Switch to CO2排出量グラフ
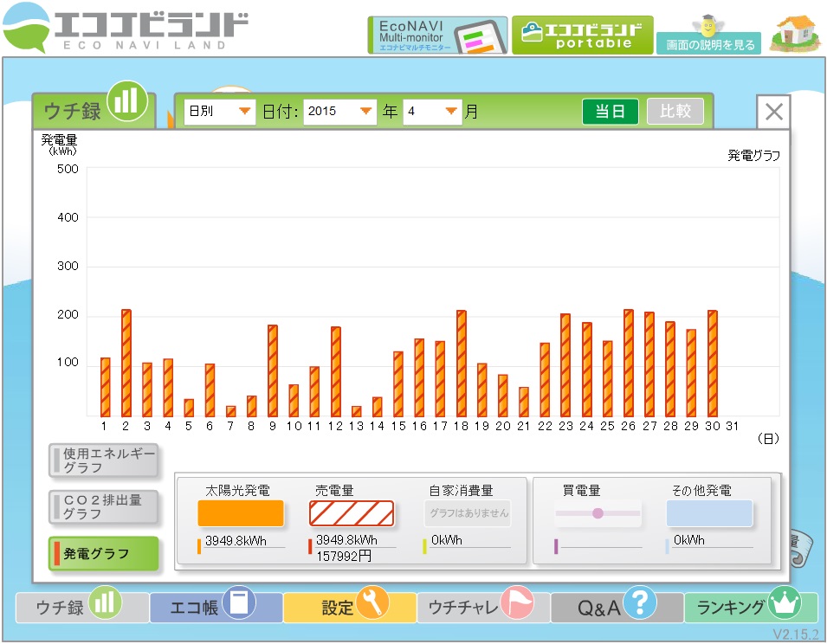Image resolution: width=827 pixels, height=644 pixels. click(103, 507)
